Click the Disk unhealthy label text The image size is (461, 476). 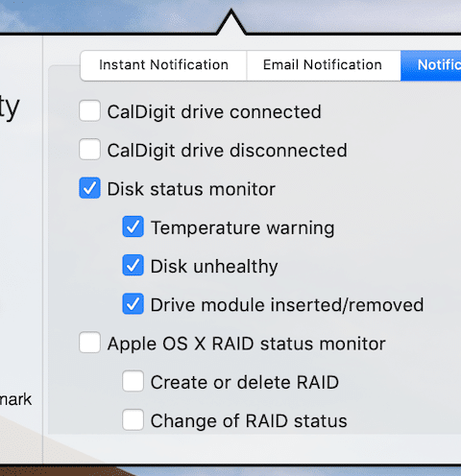pyautogui.click(x=214, y=267)
